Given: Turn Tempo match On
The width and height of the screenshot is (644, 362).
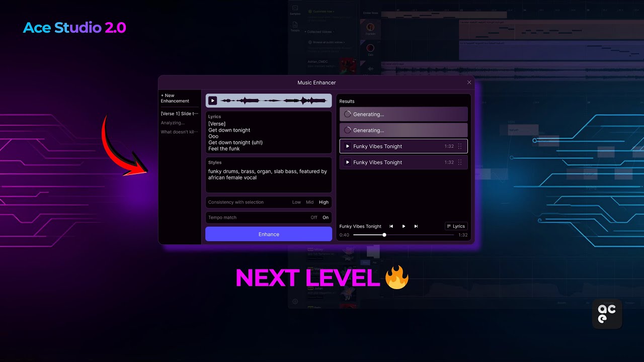Looking at the screenshot, I should point(326,218).
